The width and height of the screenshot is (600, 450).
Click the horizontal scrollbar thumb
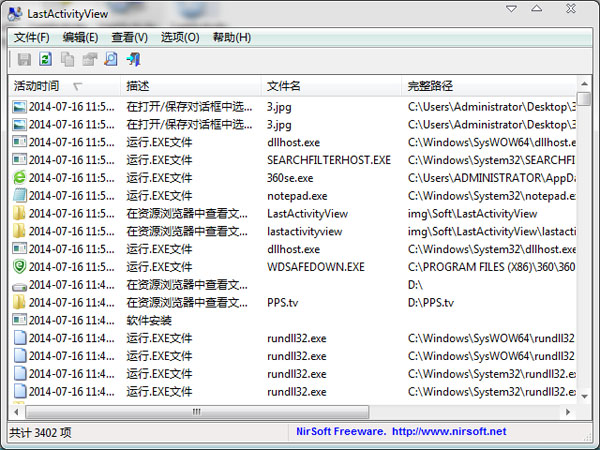click(197, 412)
